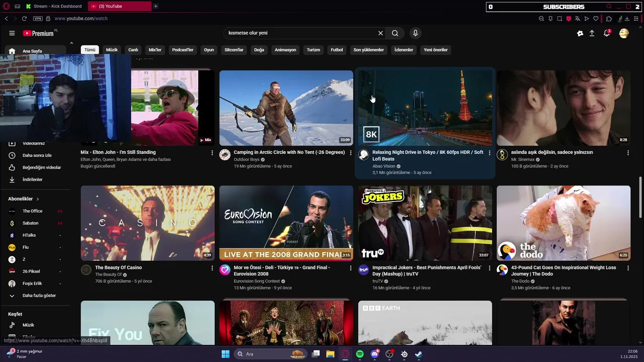
Task: Open the account avatar menu
Action: tap(624, 33)
